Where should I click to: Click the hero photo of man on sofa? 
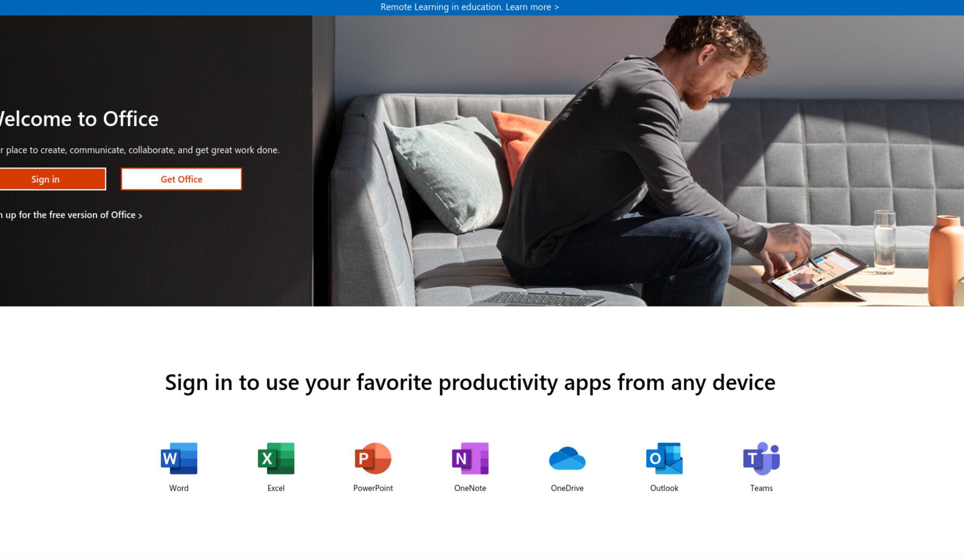[x=638, y=161]
